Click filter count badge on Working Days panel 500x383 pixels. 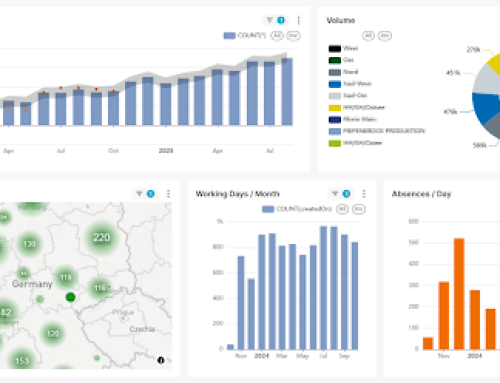click(x=346, y=194)
